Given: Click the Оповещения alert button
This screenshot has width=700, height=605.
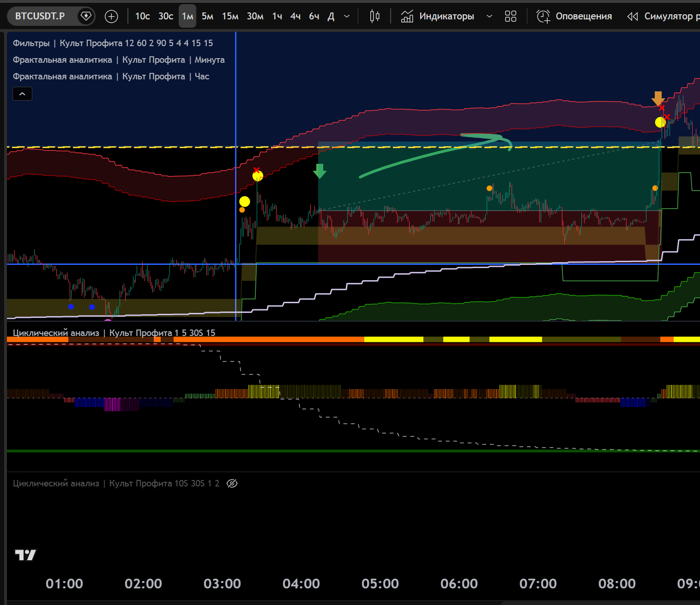Looking at the screenshot, I should 574,17.
